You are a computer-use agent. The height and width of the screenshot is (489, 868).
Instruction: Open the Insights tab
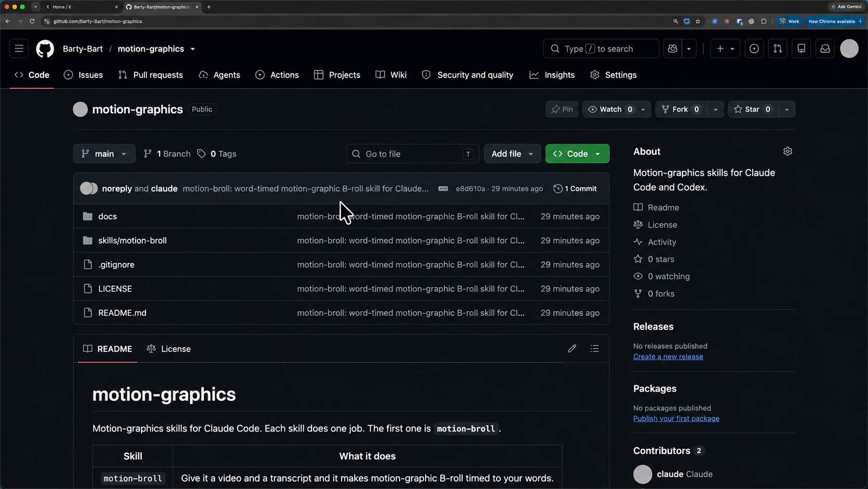click(552, 75)
